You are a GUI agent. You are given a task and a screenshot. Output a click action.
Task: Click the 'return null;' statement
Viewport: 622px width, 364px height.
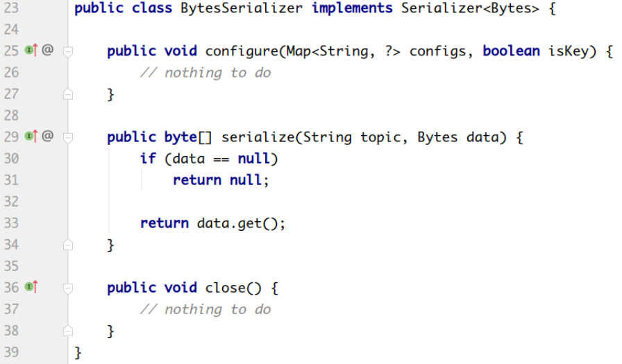click(x=220, y=180)
